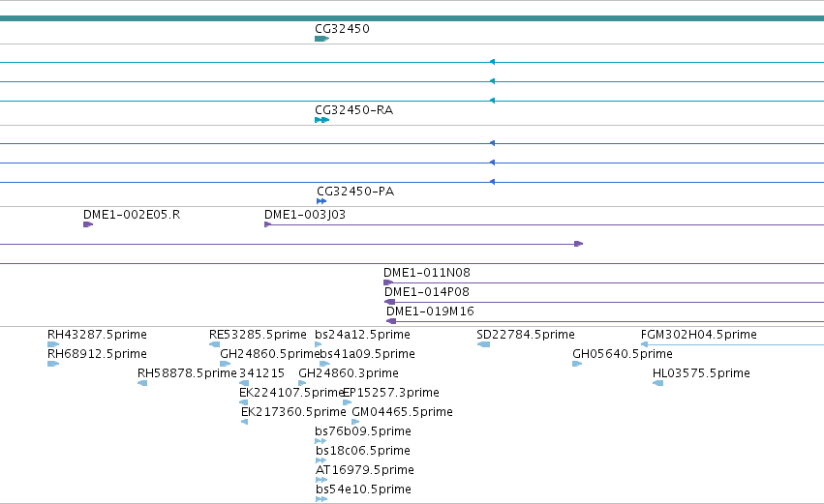Select the bs24a12.5prime EST arrow
The width and height of the screenshot is (824, 504).
[318, 345]
